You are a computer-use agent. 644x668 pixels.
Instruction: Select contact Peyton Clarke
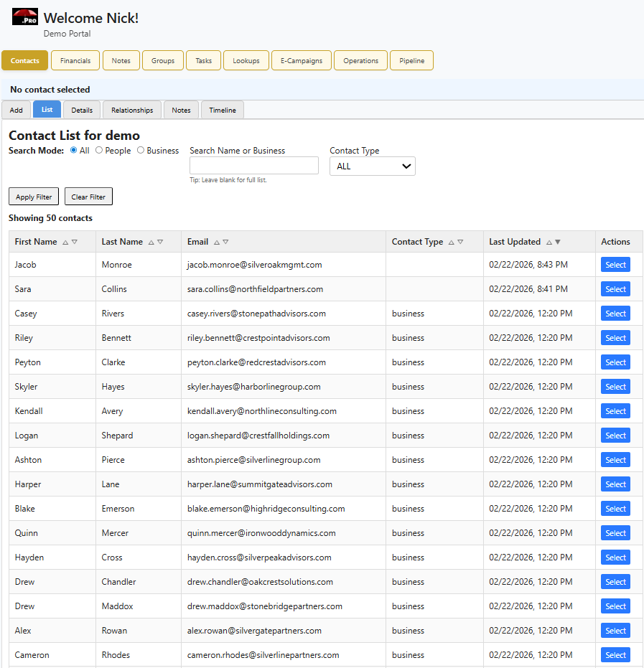[615, 362]
